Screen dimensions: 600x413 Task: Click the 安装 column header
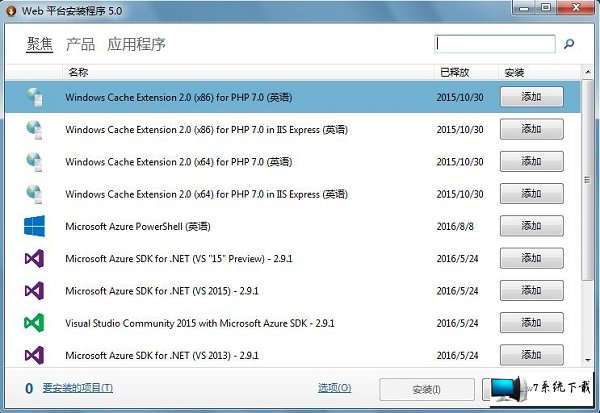[540, 72]
